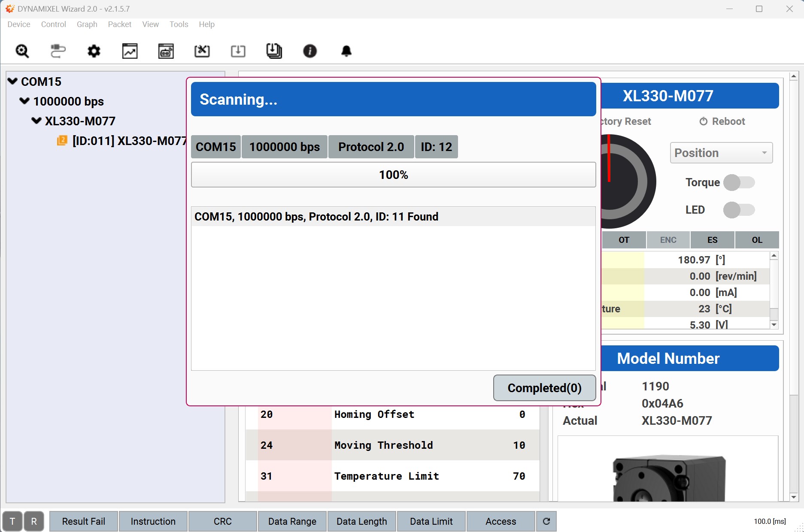Select the OT error tab
The image size is (804, 532).
coord(624,240)
